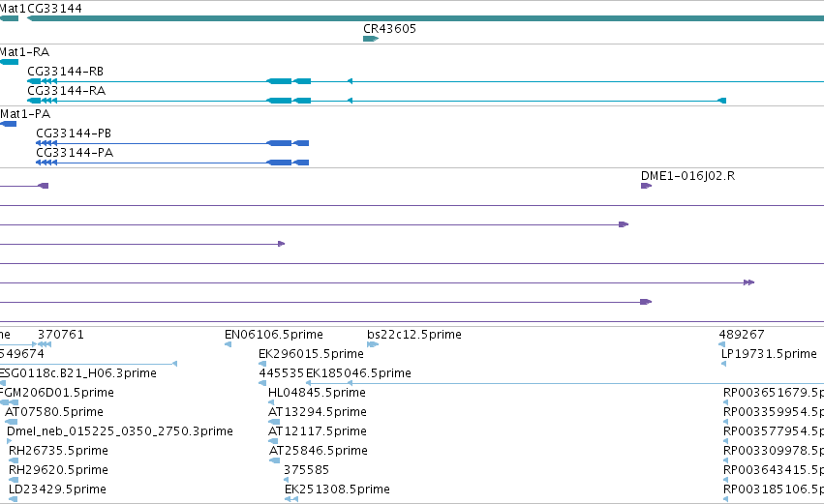Select the RP003643415 EST label
Screen dimensions: 824x504
coord(774,470)
